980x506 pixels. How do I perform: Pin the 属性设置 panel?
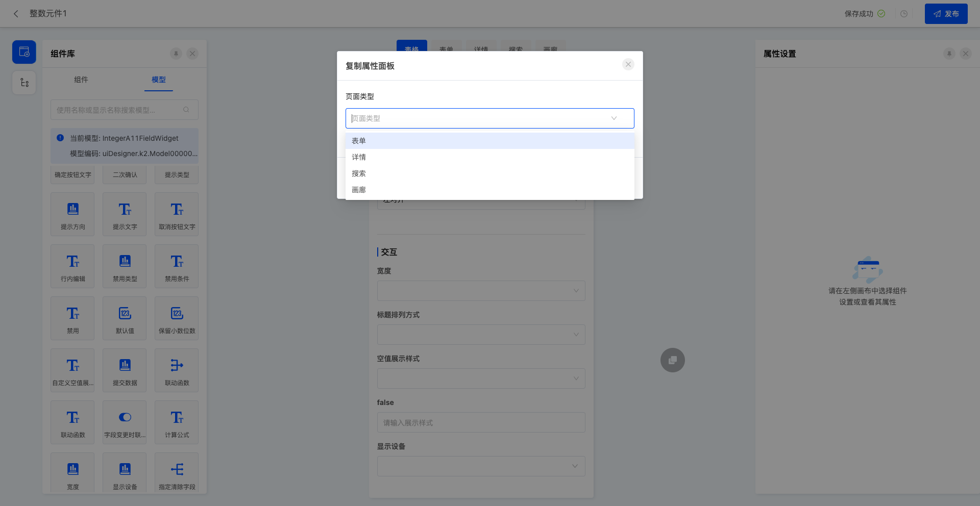(x=949, y=54)
